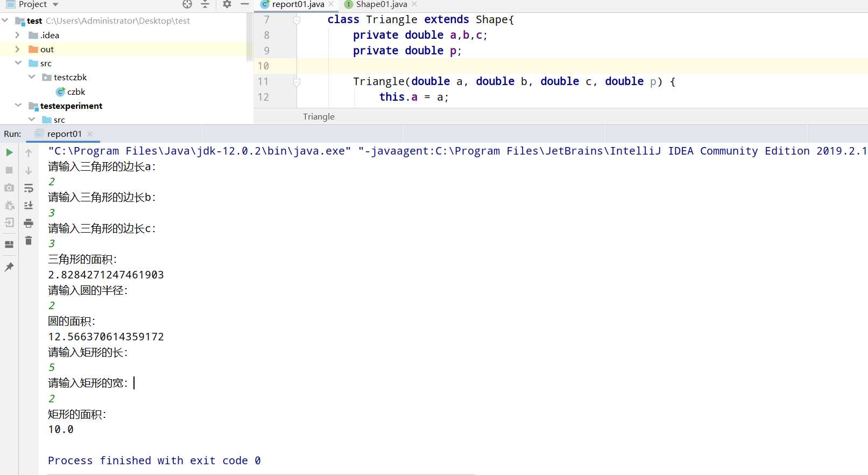Select the testczbk package
Viewport: 868px width, 475px height.
pyautogui.click(x=70, y=77)
